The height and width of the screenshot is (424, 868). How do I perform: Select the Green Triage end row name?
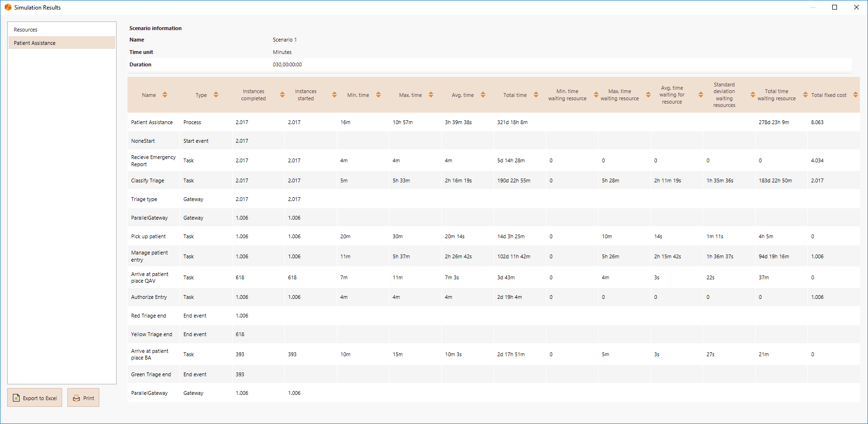(151, 374)
